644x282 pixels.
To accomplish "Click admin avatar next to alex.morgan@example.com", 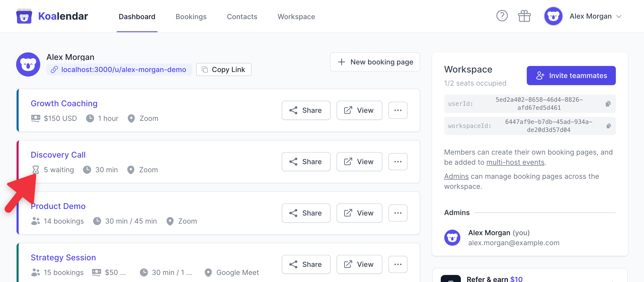I will 452,238.
